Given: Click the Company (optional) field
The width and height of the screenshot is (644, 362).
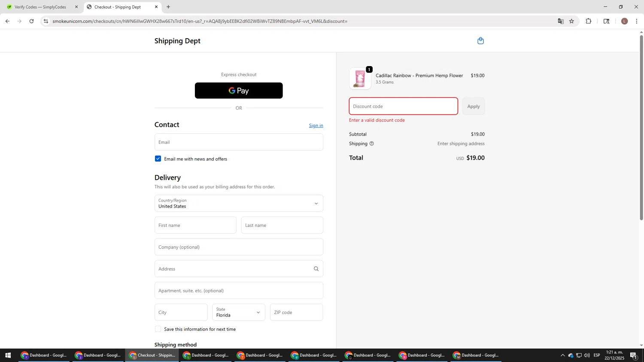Looking at the screenshot, I should [239, 247].
